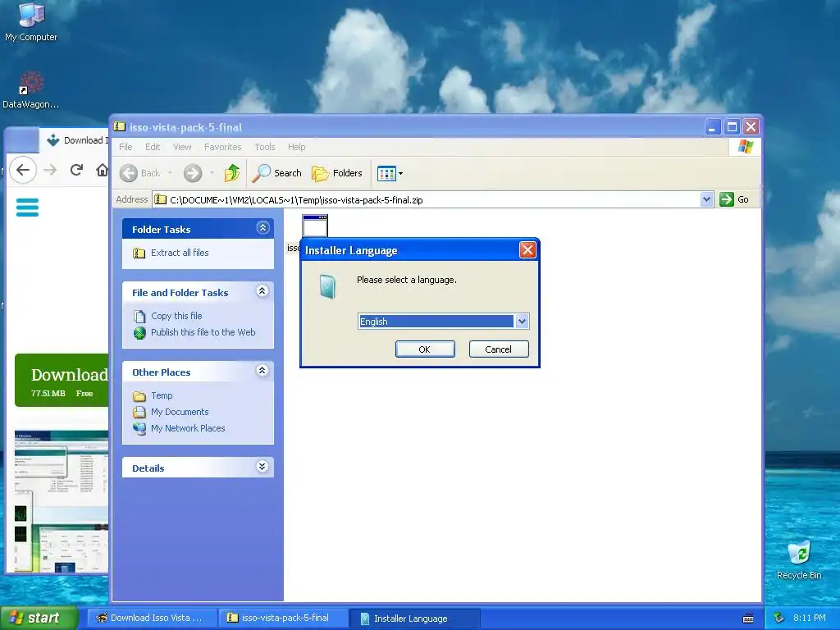Image resolution: width=840 pixels, height=630 pixels.
Task: Open the Help menu in Explorer
Action: click(x=296, y=147)
